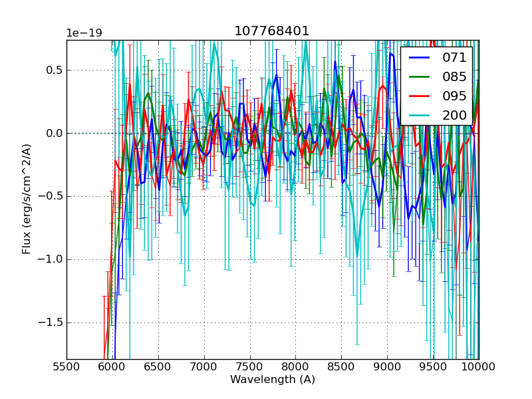Click the 10000 x-axis tick label

point(478,366)
